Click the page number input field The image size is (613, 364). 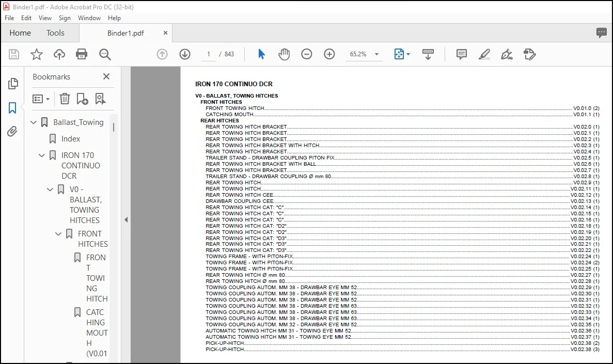[x=209, y=54]
